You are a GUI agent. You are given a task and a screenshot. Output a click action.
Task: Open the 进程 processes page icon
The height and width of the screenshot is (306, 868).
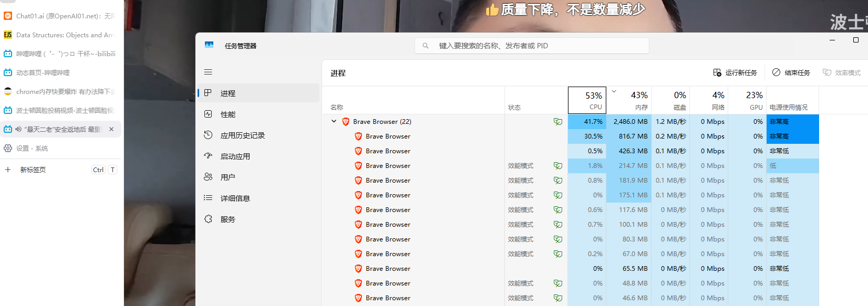pos(208,93)
